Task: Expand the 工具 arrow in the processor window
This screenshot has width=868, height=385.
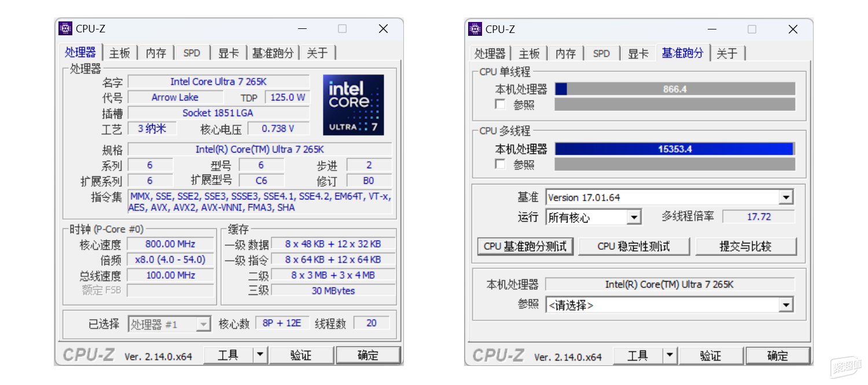Action: [260, 355]
